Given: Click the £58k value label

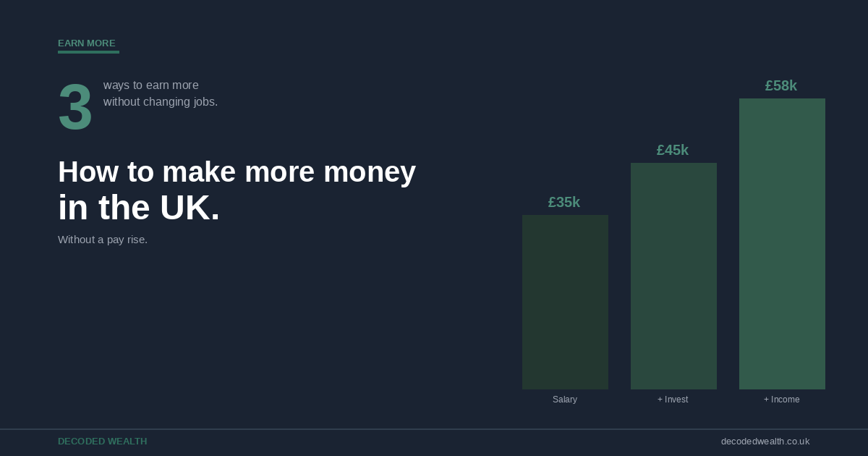Looking at the screenshot, I should tap(781, 86).
